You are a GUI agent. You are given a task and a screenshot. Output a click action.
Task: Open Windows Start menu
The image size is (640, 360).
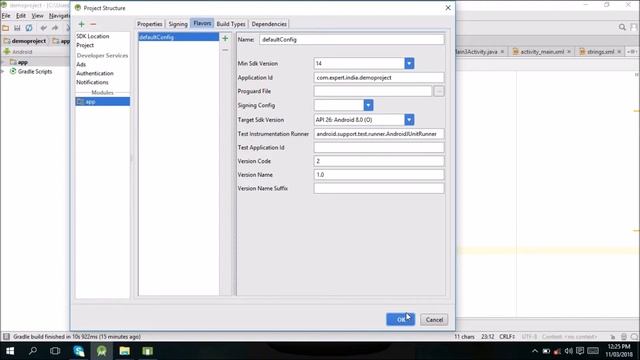[10, 351]
